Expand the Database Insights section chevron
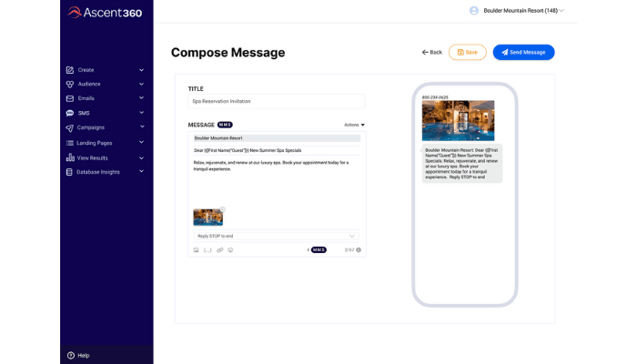 tap(141, 172)
